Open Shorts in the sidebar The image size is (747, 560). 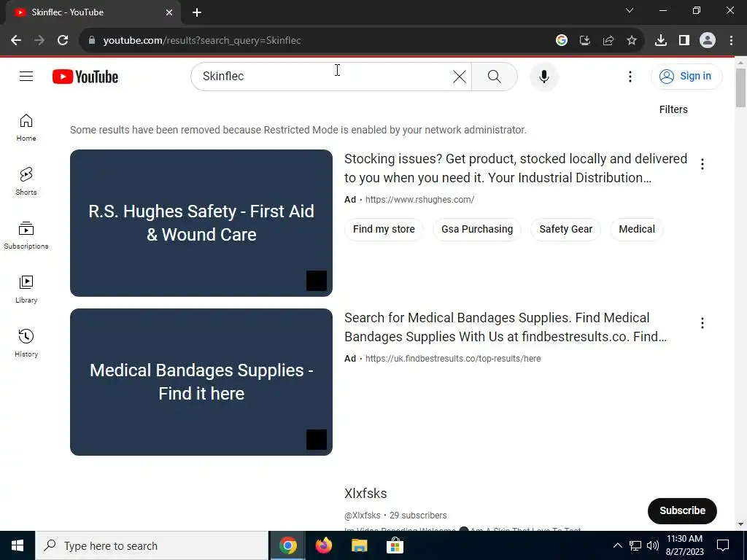(26, 182)
